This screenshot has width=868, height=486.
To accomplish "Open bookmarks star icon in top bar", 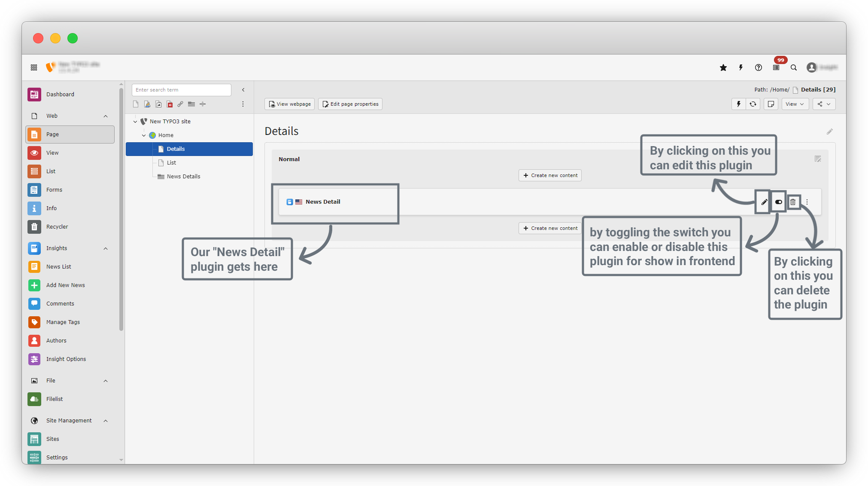I will point(723,67).
